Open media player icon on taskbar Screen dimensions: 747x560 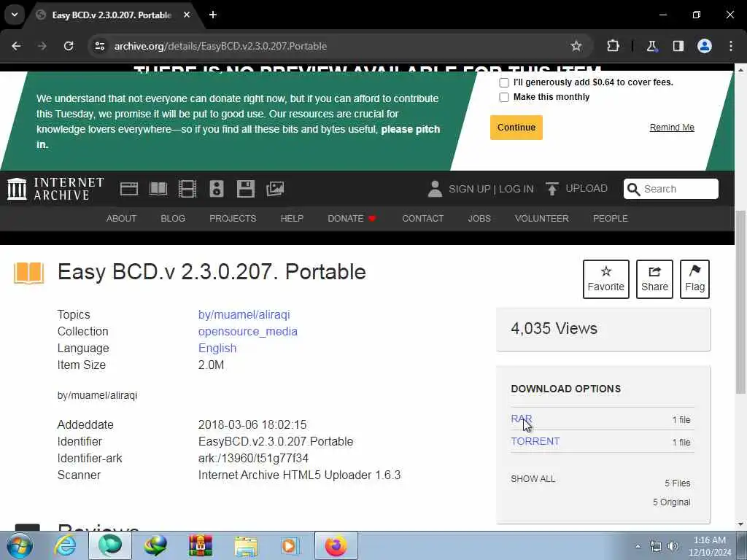click(x=290, y=545)
